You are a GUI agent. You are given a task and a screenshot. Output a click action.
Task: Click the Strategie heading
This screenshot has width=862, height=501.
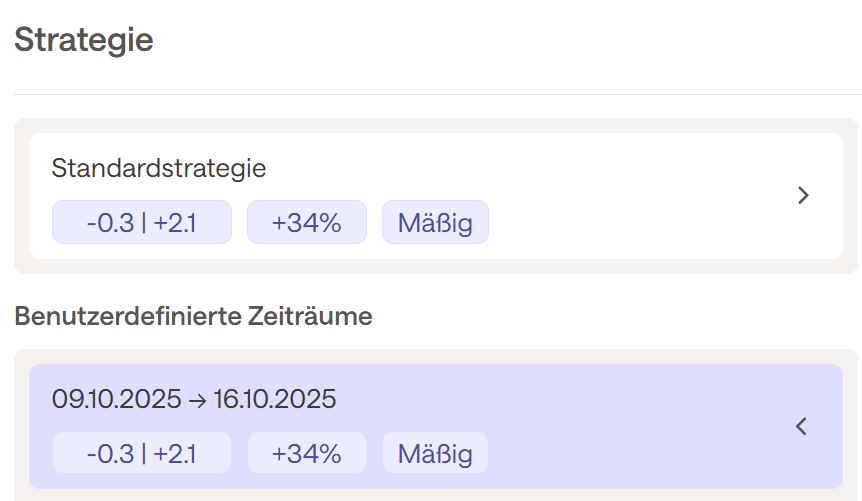(84, 40)
